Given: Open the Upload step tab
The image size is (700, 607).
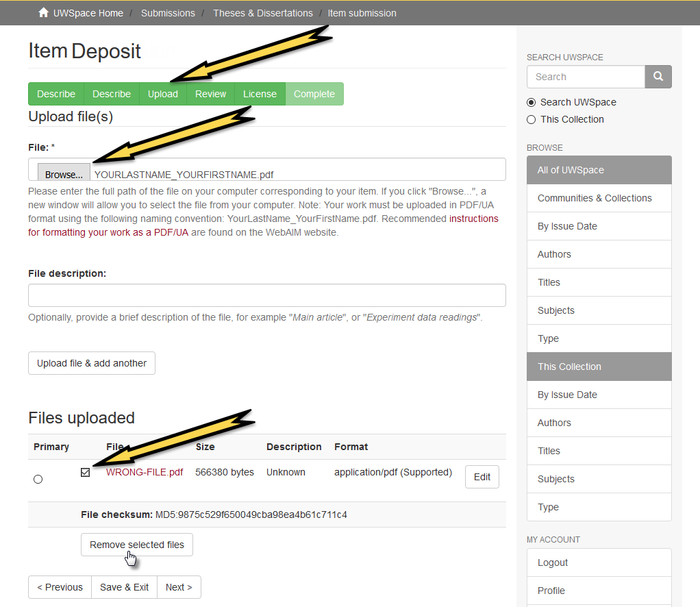Looking at the screenshot, I should tap(162, 94).
